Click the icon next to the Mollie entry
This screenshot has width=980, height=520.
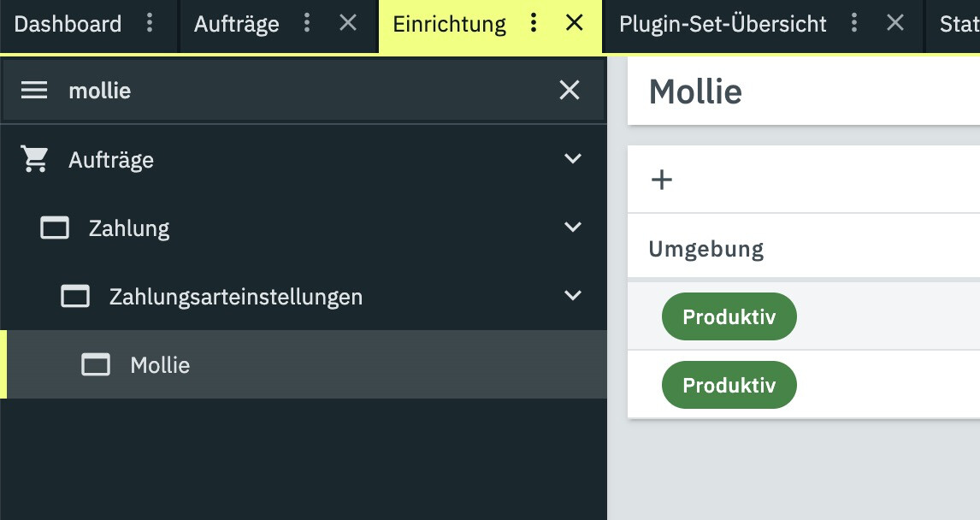coord(96,364)
